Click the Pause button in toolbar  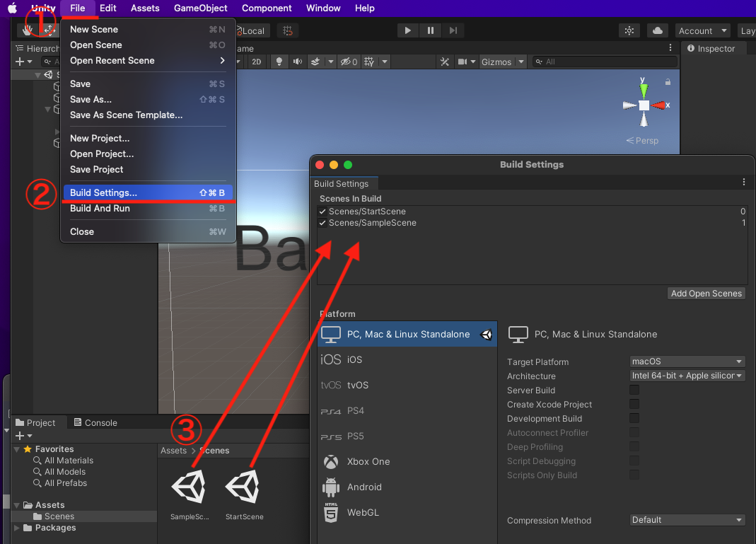tap(431, 30)
